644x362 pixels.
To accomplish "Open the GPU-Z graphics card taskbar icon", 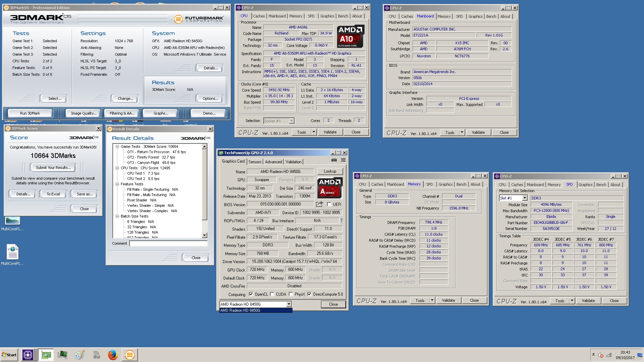I will click(46, 355).
